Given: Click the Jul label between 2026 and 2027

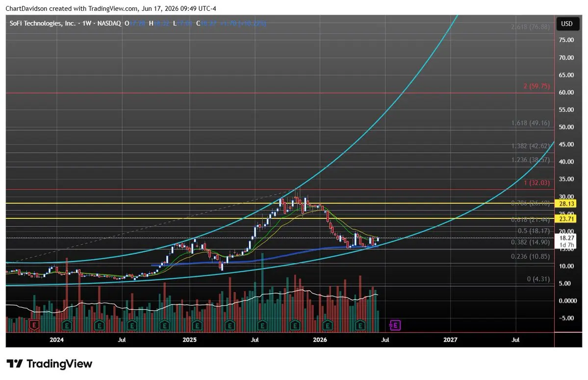Looking at the screenshot, I should (385, 340).
